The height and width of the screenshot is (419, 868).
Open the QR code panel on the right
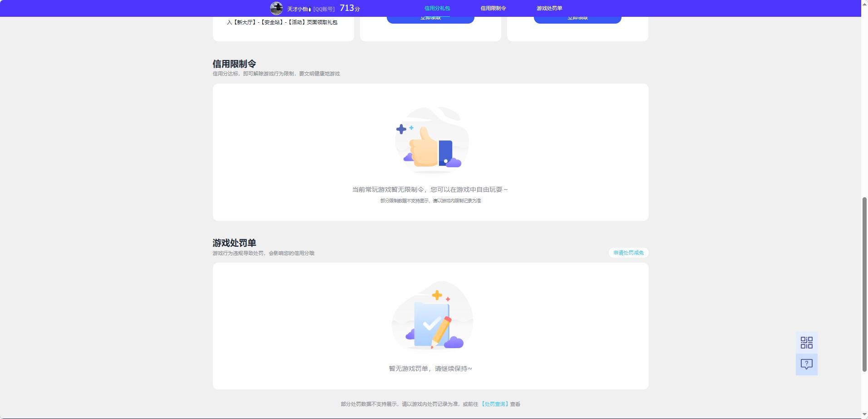806,342
